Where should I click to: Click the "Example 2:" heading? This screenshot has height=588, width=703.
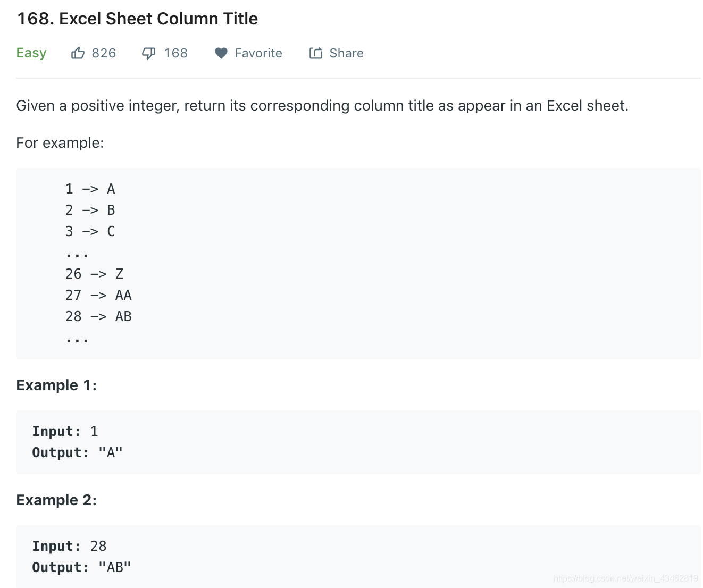tap(56, 500)
